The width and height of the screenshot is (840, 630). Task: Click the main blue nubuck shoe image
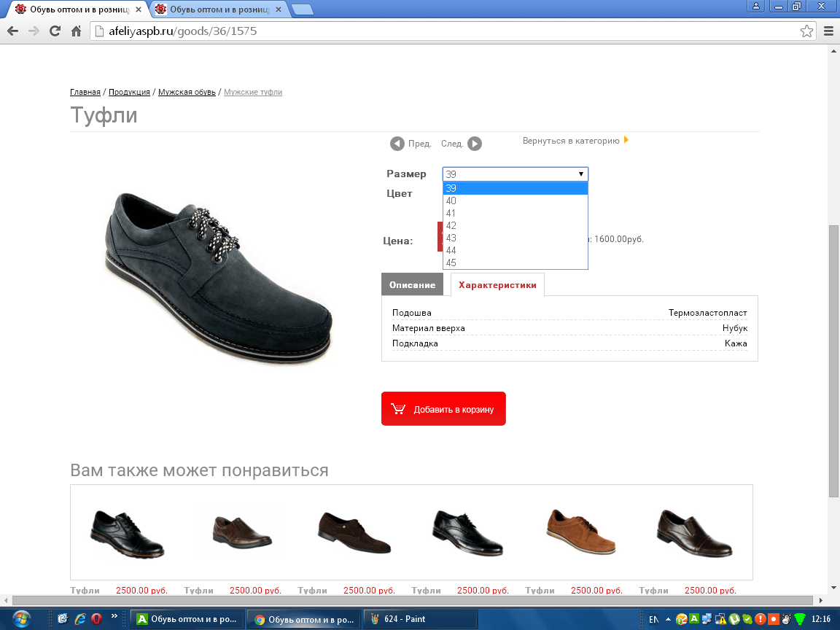coord(218,278)
